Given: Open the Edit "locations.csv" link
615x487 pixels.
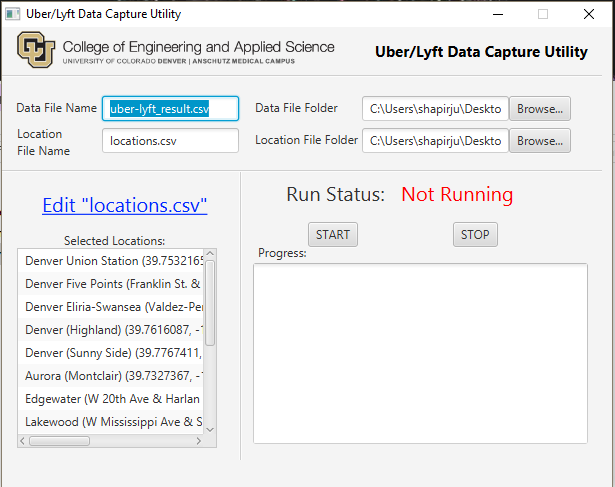Looking at the screenshot, I should point(125,205).
